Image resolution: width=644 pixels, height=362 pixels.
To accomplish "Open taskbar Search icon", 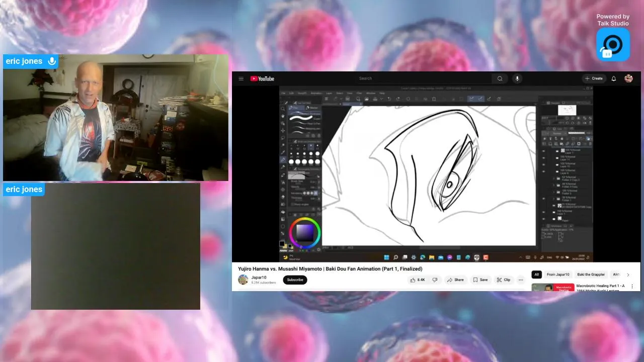I will pyautogui.click(x=395, y=257).
